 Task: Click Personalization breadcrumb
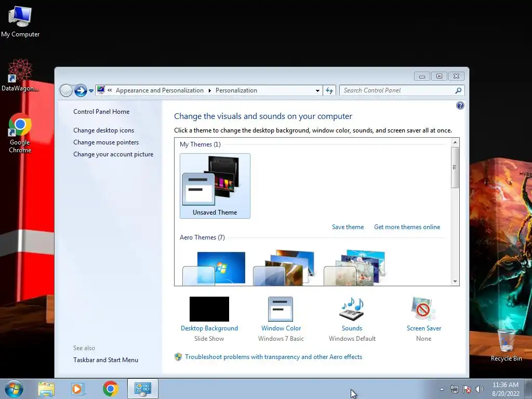coord(236,90)
